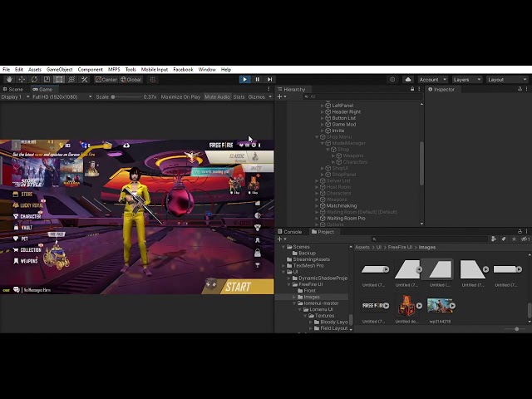532x399 pixels.
Task: Toggle Maximize On Play
Action: coord(180,96)
